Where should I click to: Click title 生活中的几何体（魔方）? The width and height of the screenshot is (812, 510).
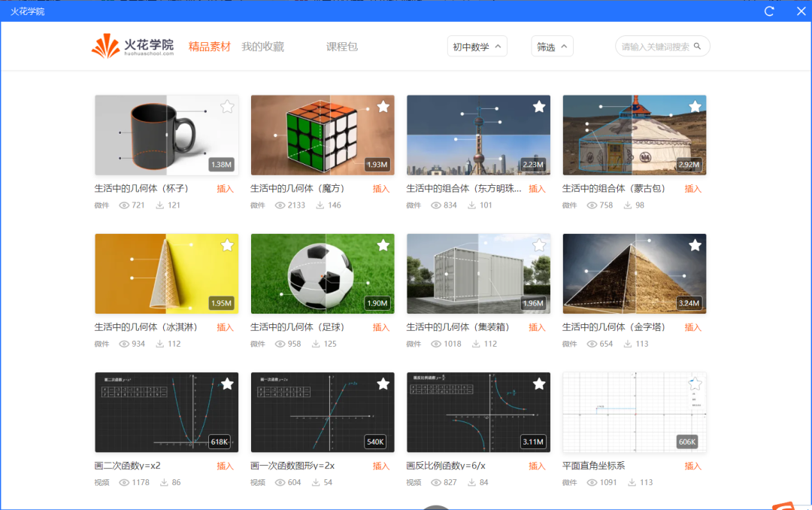pos(297,189)
